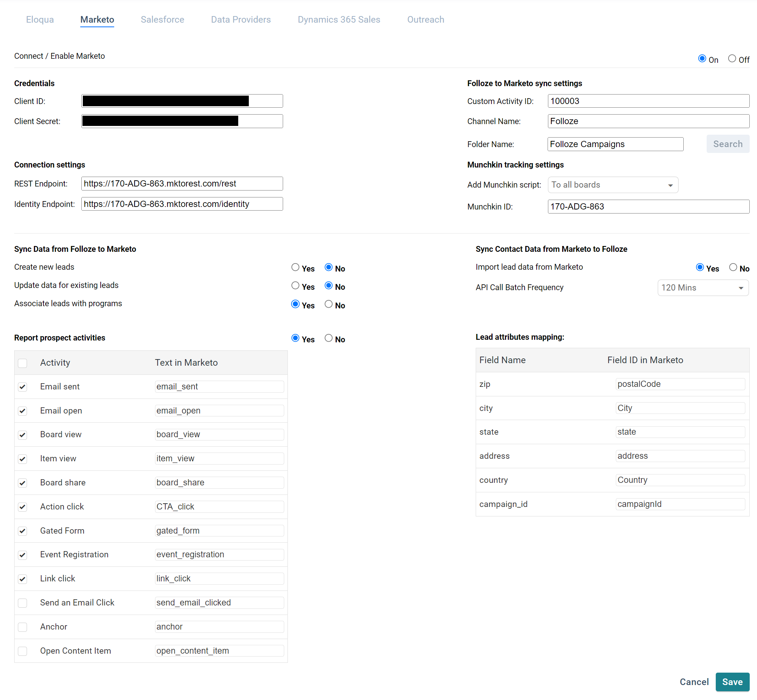
Task: Go to Data Providers tab
Action: [x=241, y=19]
